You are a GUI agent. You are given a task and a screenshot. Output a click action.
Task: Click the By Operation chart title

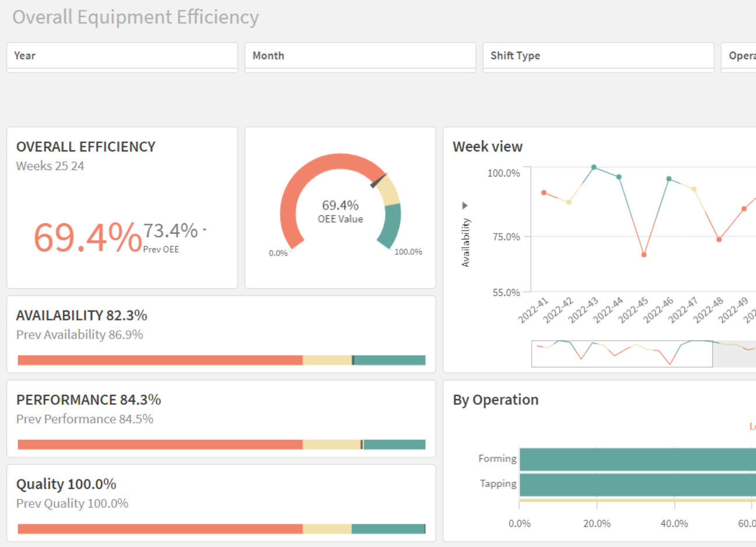click(495, 400)
